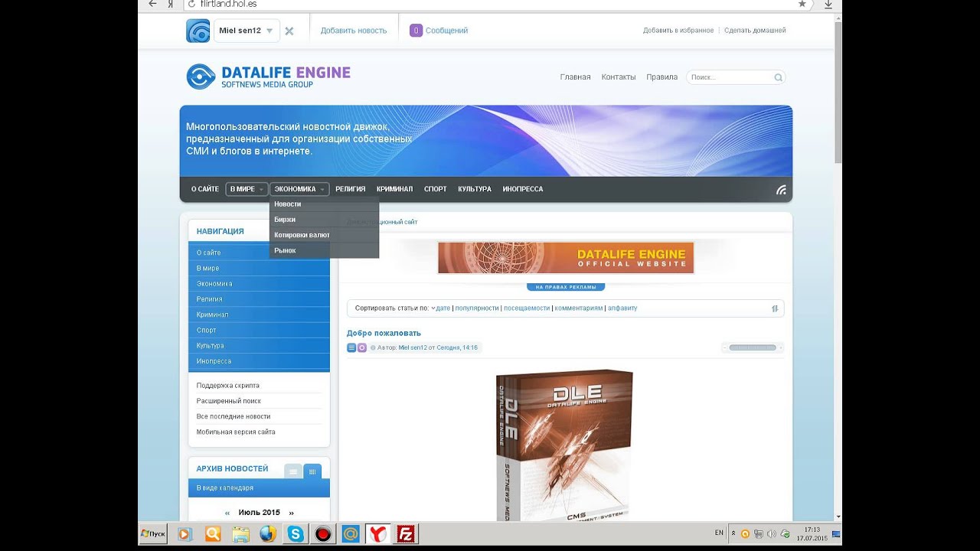The height and width of the screenshot is (551, 980).
Task: Select О САЙТЕ in the dark menu bar
Action: [205, 189]
